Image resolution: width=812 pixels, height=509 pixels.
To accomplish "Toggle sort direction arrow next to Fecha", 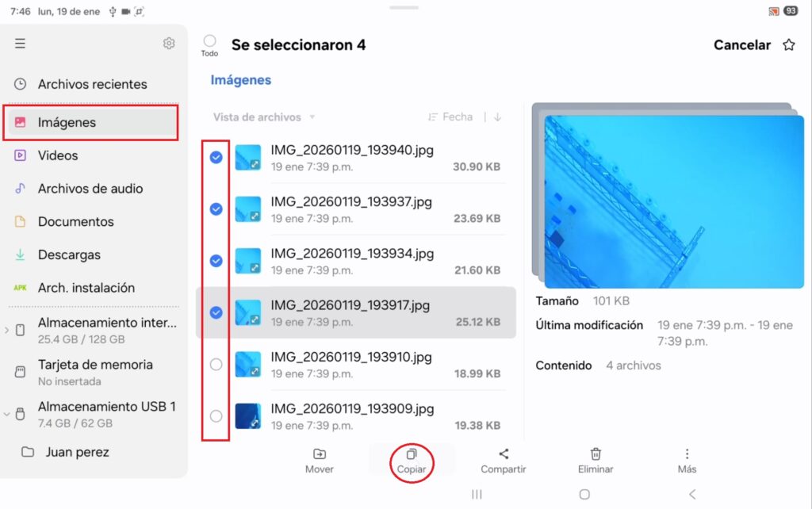I will coord(497,117).
